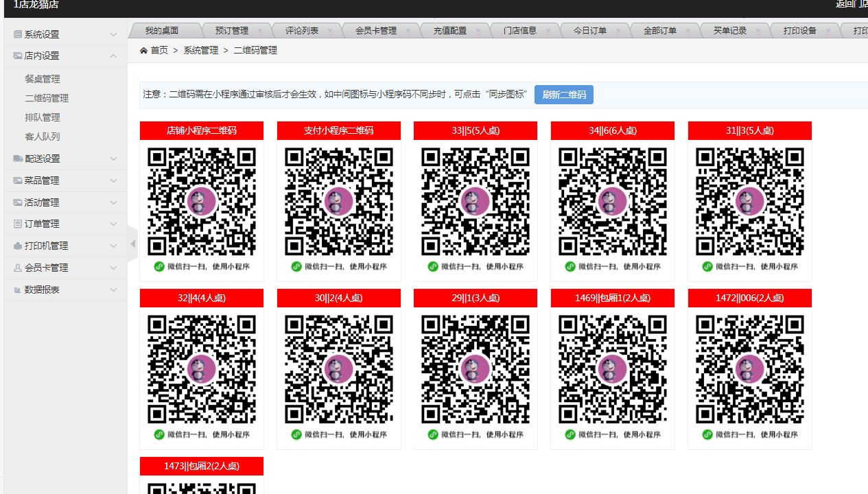
Task: Close the 门店信息 tab
Action: click(x=548, y=31)
